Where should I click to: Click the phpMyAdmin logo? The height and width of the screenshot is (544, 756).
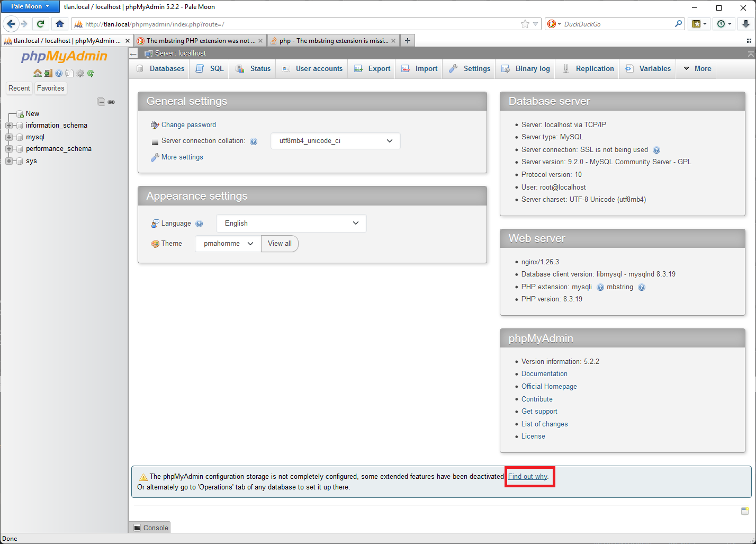pos(64,56)
